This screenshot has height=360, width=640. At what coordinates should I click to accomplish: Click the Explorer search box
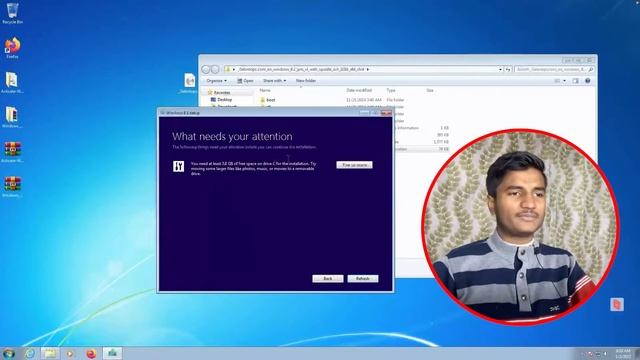point(554,69)
